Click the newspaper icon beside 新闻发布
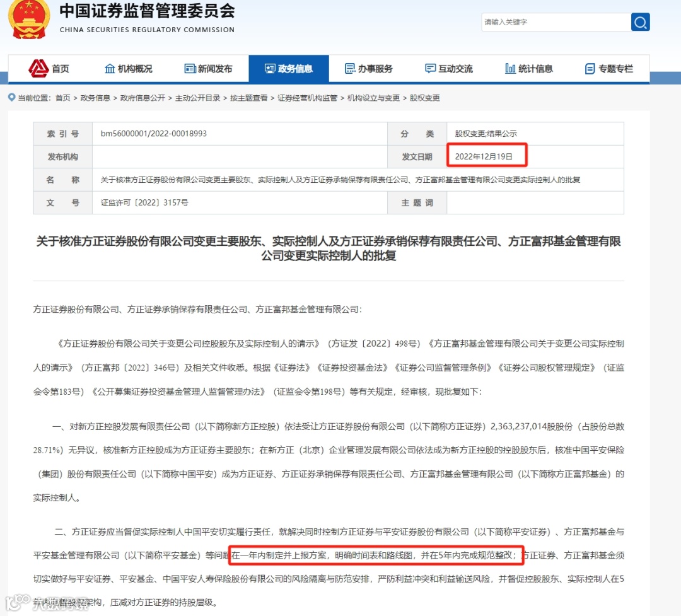Viewport: 681px width, 616px height. 190,69
